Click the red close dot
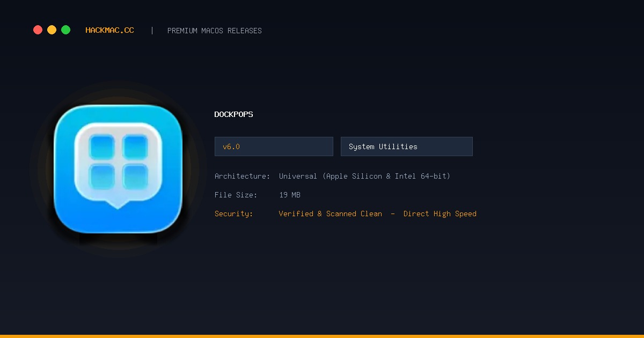 point(38,30)
